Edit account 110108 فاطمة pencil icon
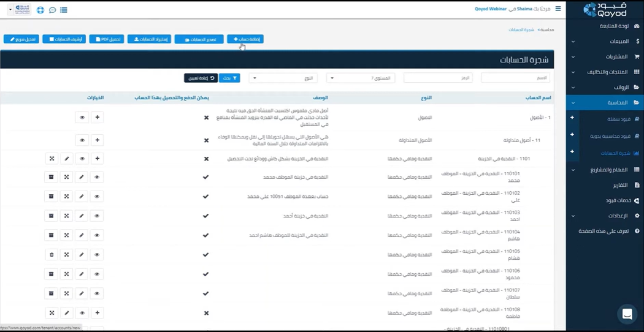This screenshot has height=332, width=644. click(66, 313)
